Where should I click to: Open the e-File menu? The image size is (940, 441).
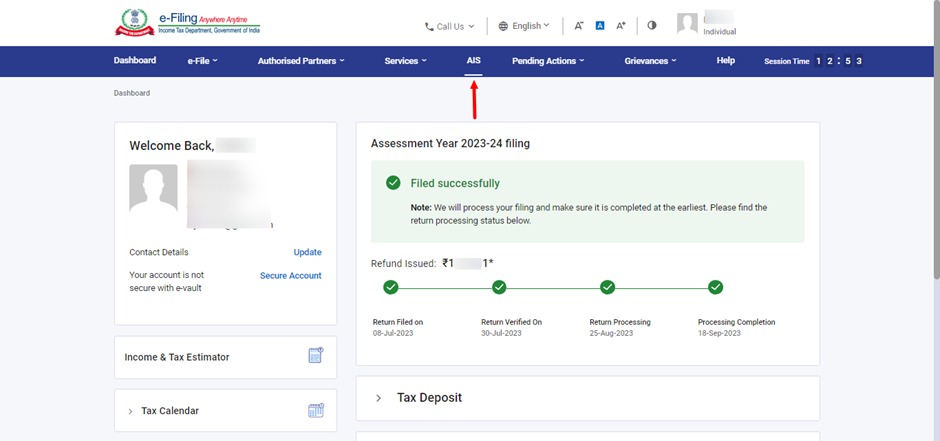(x=202, y=61)
